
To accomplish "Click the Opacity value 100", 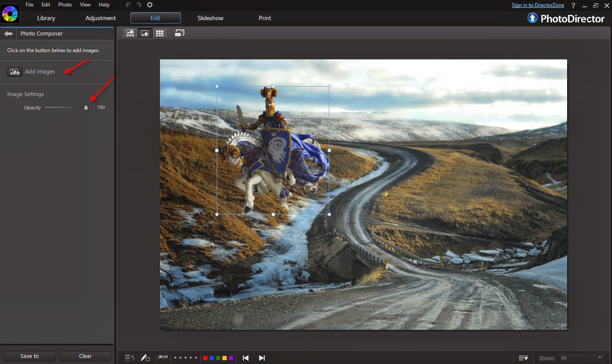I will [101, 107].
